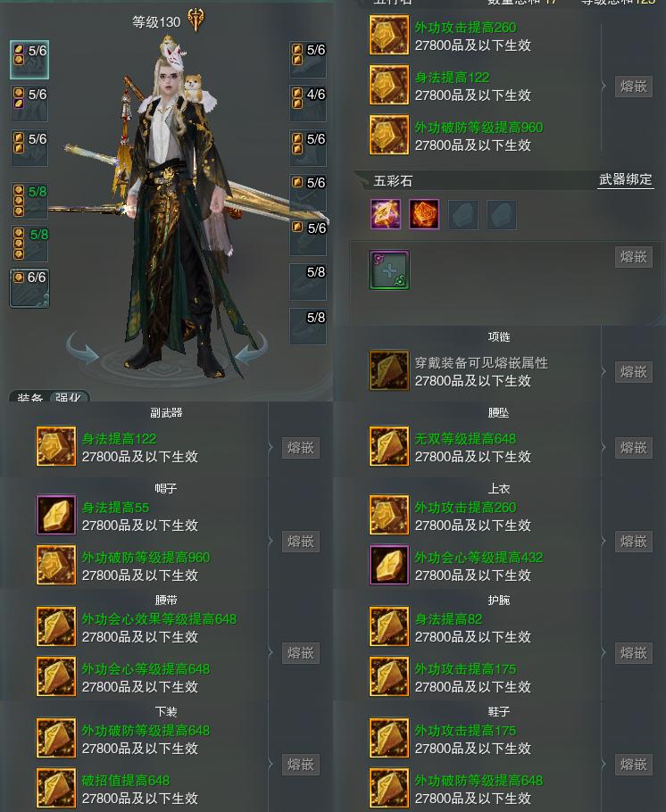This screenshot has height=812, width=666.
Task: Select the 4/6 equipment slot
Action: pos(308,104)
